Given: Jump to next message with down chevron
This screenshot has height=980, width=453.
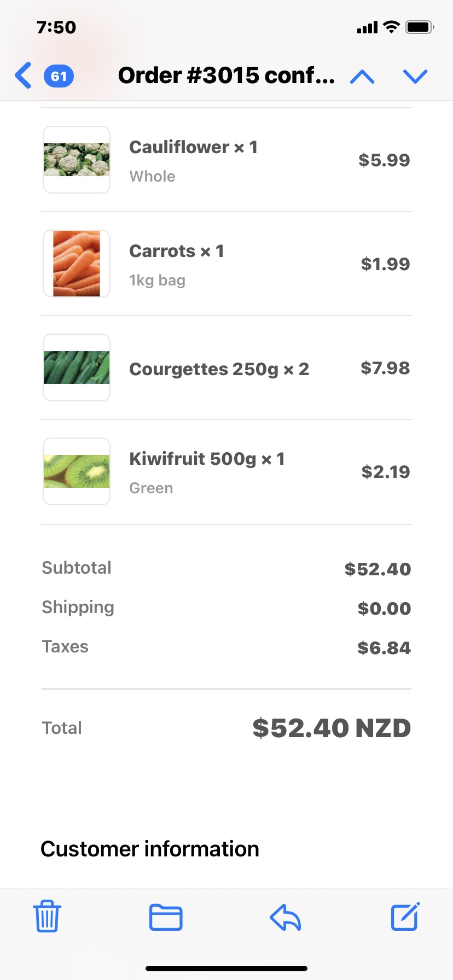Looking at the screenshot, I should [x=415, y=77].
